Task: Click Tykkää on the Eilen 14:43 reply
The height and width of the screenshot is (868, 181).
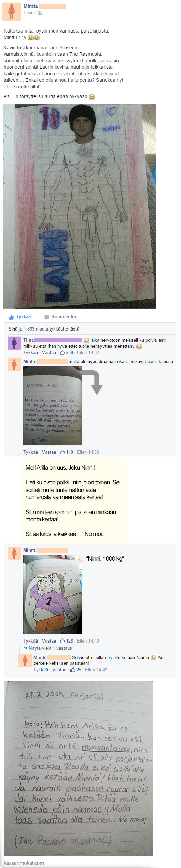Action: pos(41,670)
